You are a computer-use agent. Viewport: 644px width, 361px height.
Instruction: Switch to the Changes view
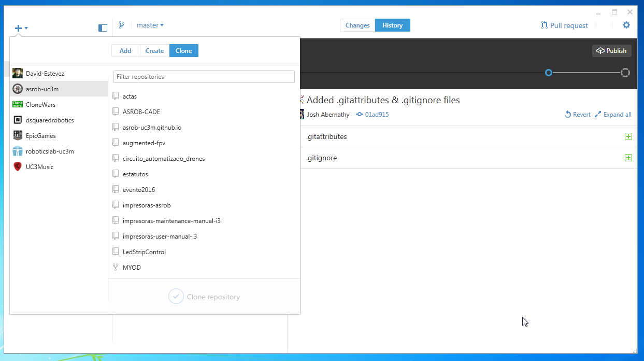click(357, 25)
